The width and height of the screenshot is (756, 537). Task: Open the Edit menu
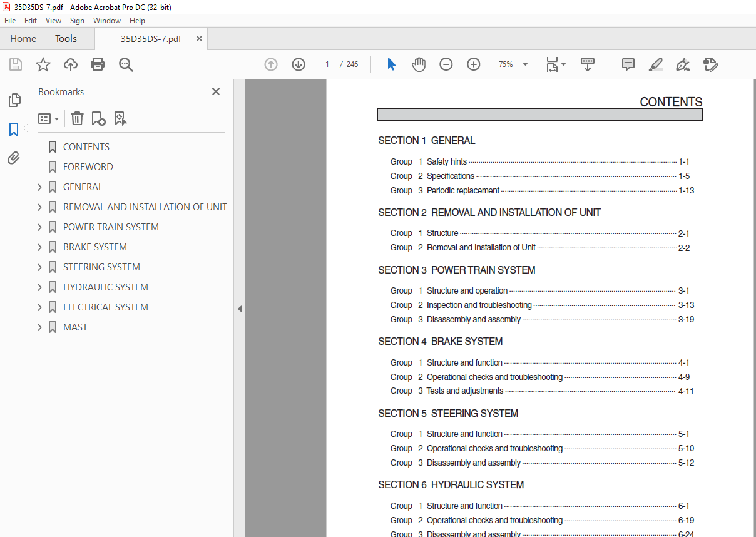31,21
